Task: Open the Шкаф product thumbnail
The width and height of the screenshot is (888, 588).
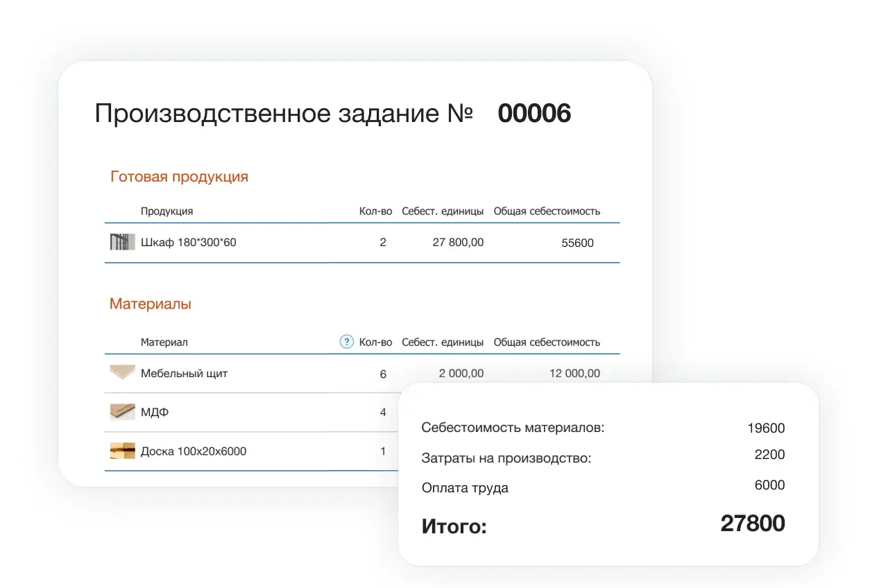Action: [123, 242]
